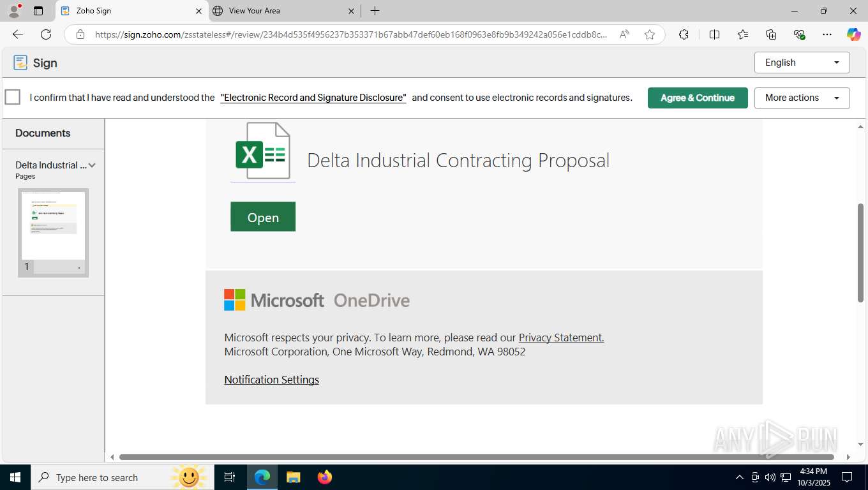Open Firefox from the taskbar
Screen dimensions: 868x490
[325, 477]
